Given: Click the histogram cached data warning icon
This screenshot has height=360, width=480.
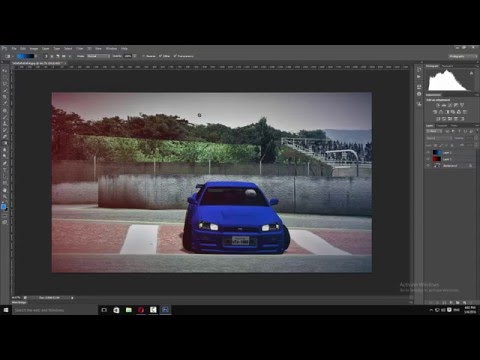Looking at the screenshot, I should click(471, 73).
